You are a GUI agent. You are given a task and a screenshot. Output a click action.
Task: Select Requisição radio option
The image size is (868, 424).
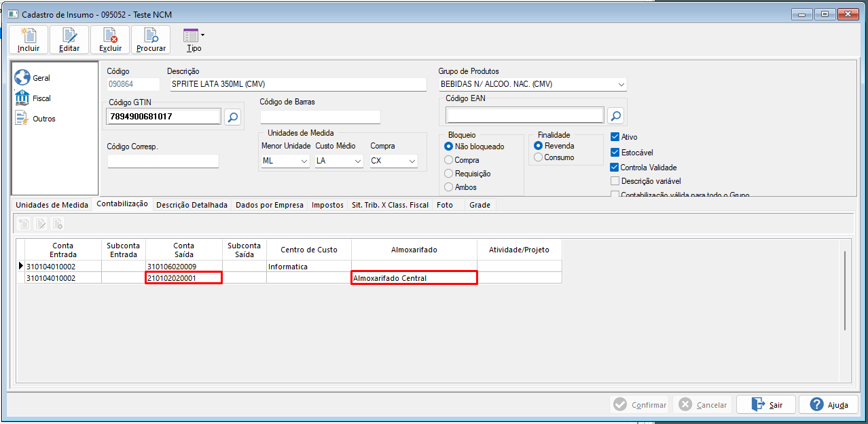click(467, 174)
